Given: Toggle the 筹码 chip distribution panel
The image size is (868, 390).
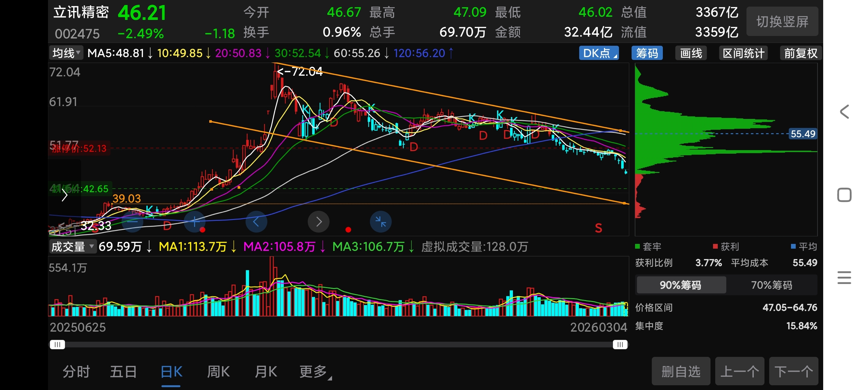Looking at the screenshot, I should point(647,53).
